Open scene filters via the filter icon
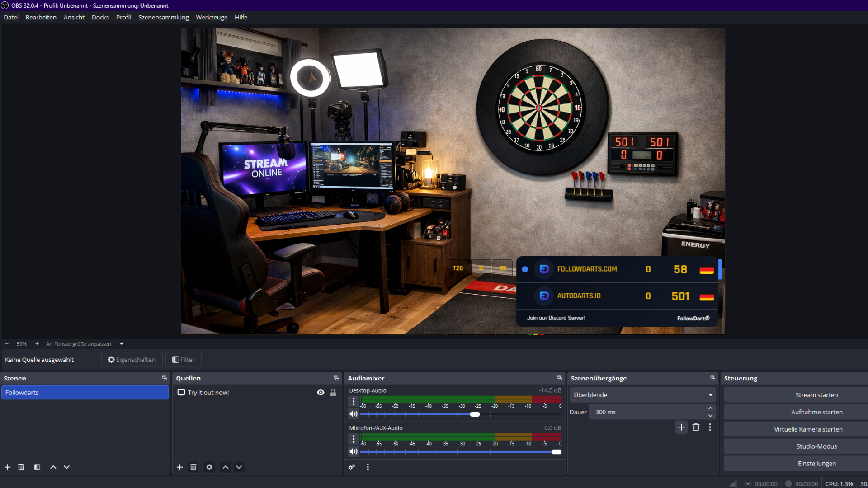 click(37, 467)
